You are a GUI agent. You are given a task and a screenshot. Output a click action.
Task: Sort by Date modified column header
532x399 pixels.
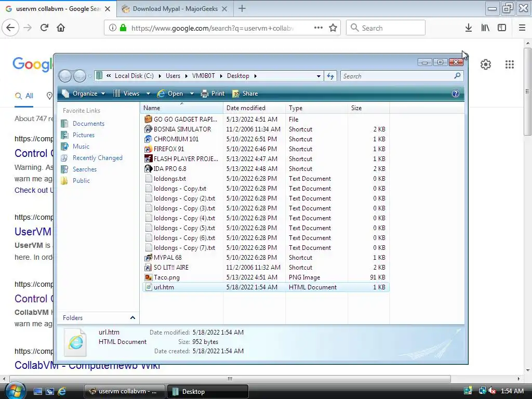coord(254,108)
